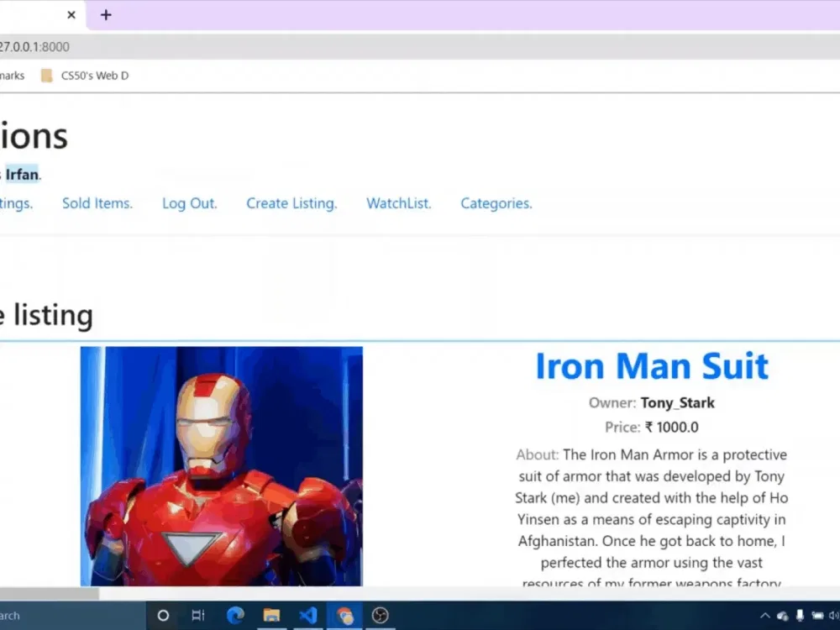Viewport: 840px width, 630px height.
Task: Open the Create Listing page
Action: pos(291,203)
